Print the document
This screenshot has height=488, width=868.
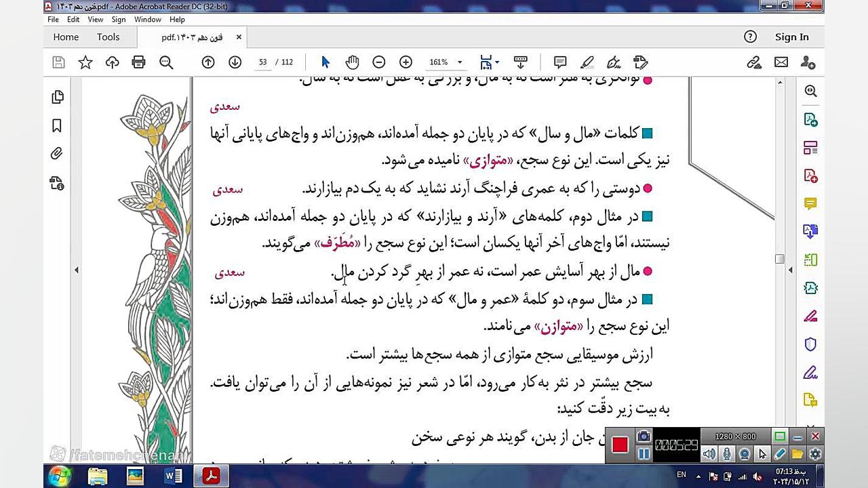(138, 62)
